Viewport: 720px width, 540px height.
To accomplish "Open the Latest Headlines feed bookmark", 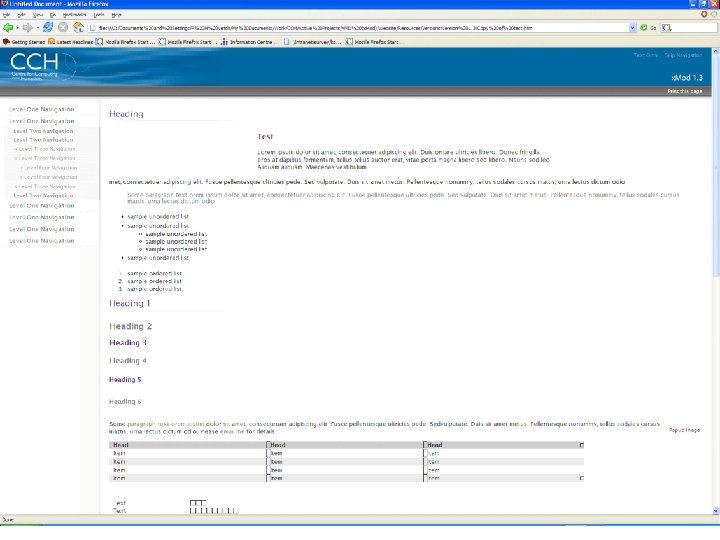I will pyautogui.click(x=71, y=42).
